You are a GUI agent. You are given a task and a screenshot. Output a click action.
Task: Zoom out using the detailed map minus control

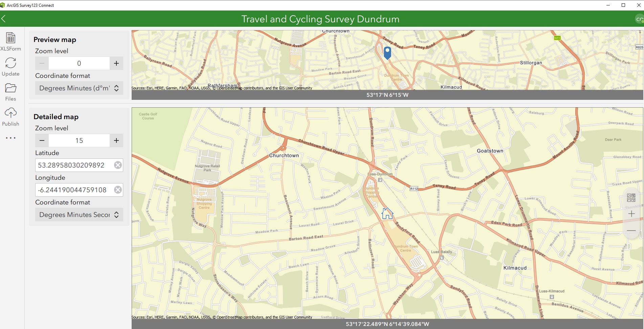pyautogui.click(x=631, y=230)
